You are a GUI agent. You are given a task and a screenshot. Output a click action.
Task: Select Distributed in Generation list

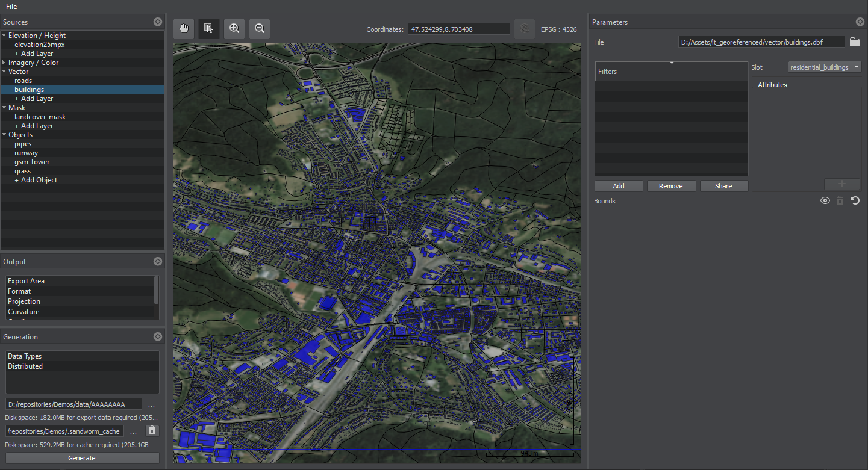click(x=82, y=366)
